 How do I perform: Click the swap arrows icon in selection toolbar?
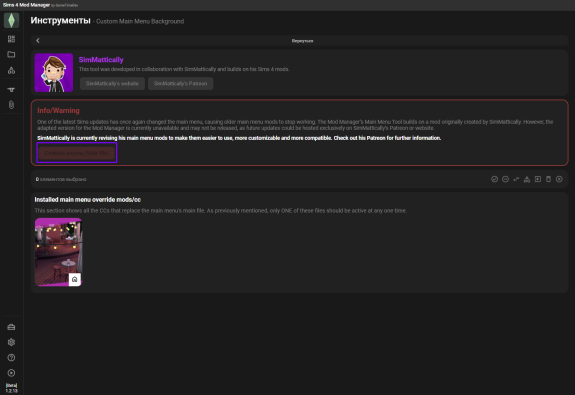(516, 179)
